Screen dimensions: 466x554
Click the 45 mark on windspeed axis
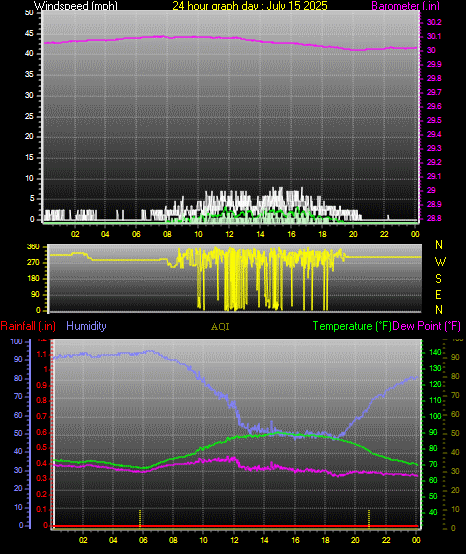point(29,34)
